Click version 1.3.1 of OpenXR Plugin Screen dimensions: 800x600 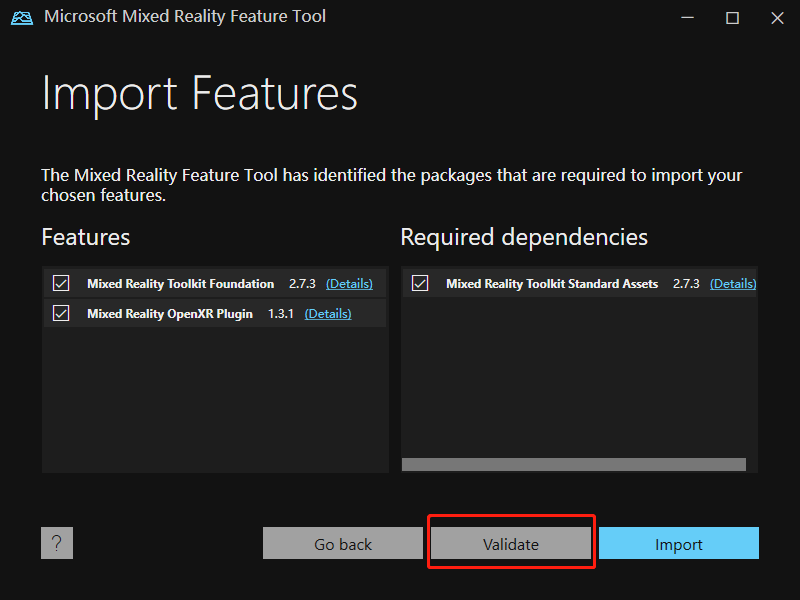(281, 314)
